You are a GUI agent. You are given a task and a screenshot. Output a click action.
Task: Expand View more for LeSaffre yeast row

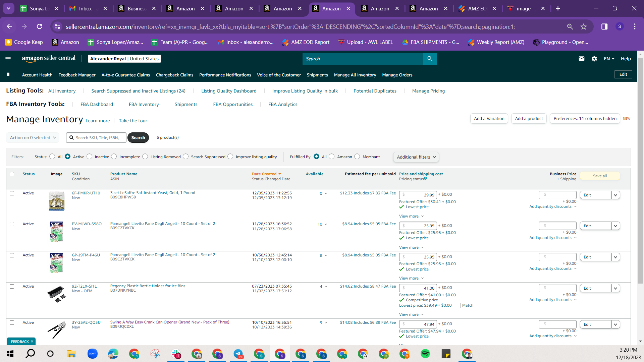[x=411, y=216]
